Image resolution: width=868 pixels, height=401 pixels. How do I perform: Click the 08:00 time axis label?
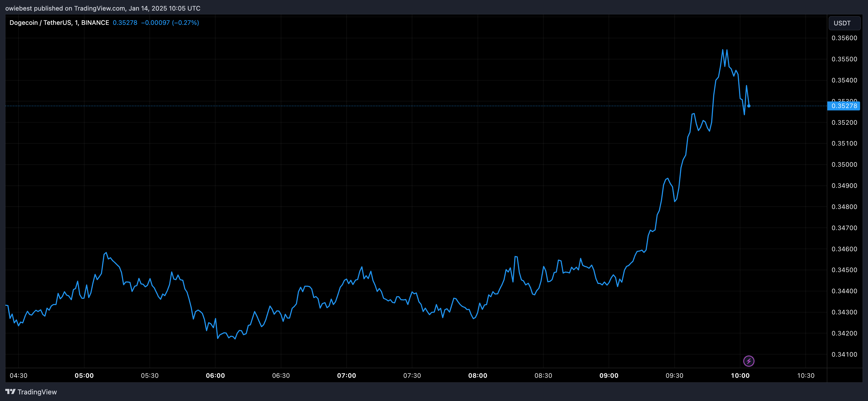pyautogui.click(x=478, y=375)
